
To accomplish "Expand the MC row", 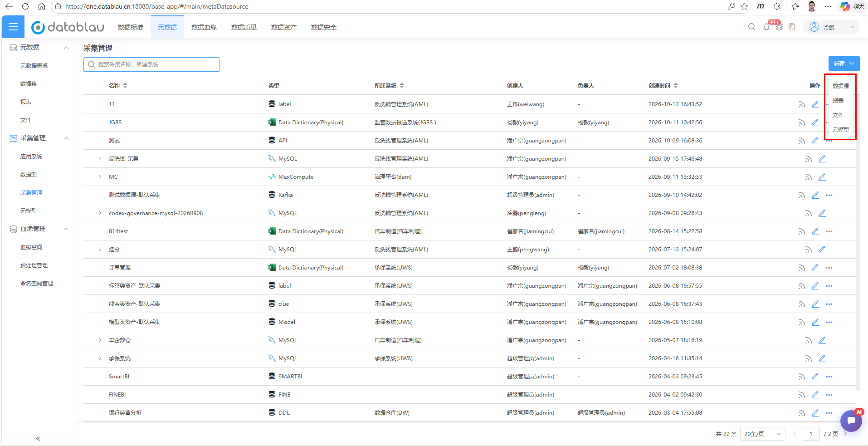I will [100, 177].
